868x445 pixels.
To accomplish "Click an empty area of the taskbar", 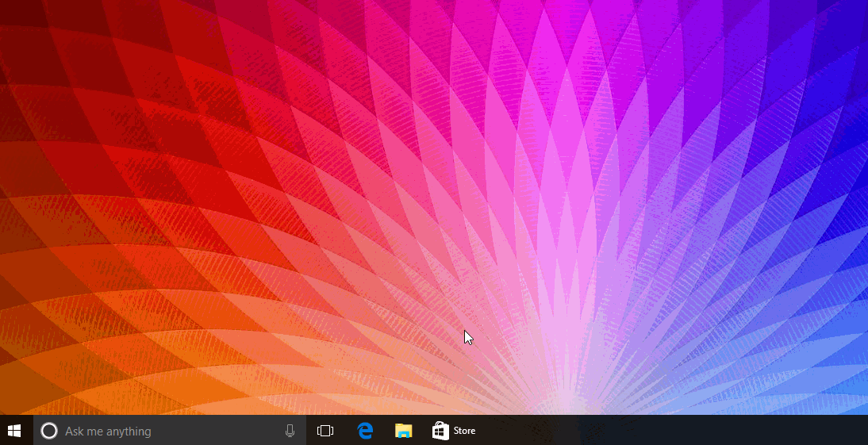I will coord(664,431).
